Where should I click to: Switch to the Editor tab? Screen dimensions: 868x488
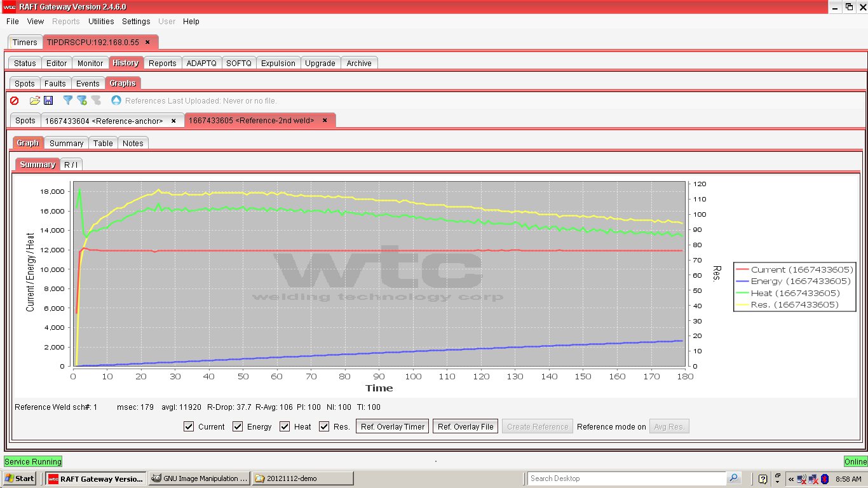pos(57,63)
